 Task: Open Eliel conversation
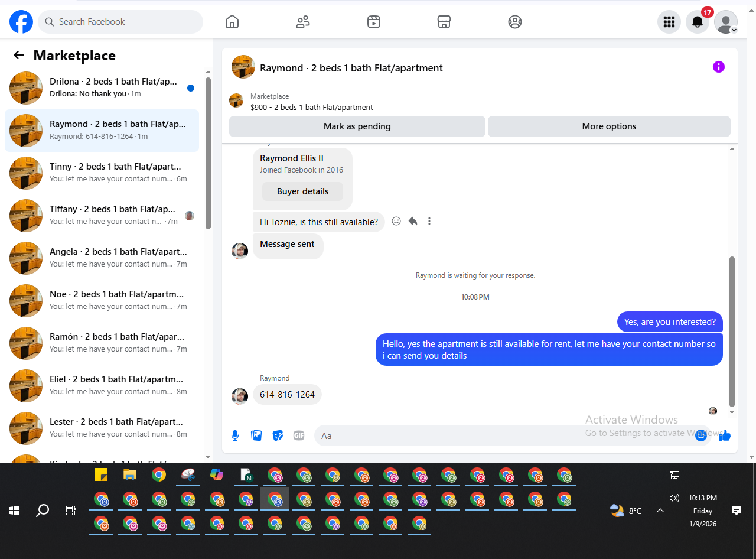click(102, 386)
